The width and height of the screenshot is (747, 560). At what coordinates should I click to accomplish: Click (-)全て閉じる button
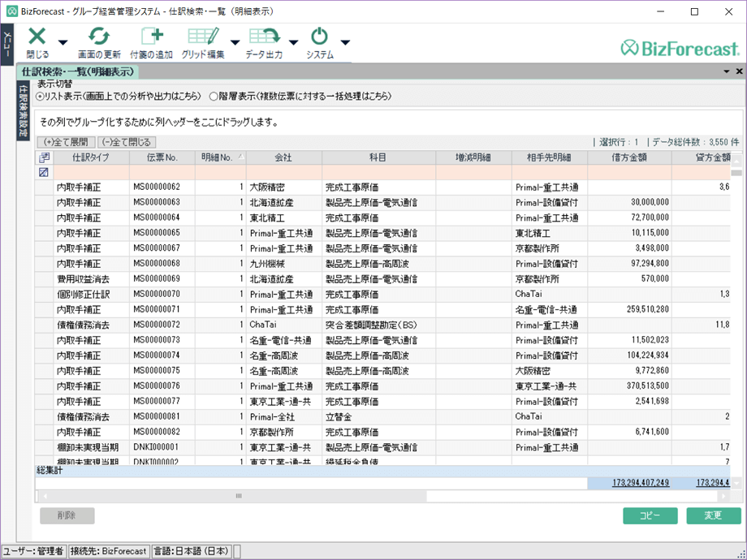[x=127, y=142]
